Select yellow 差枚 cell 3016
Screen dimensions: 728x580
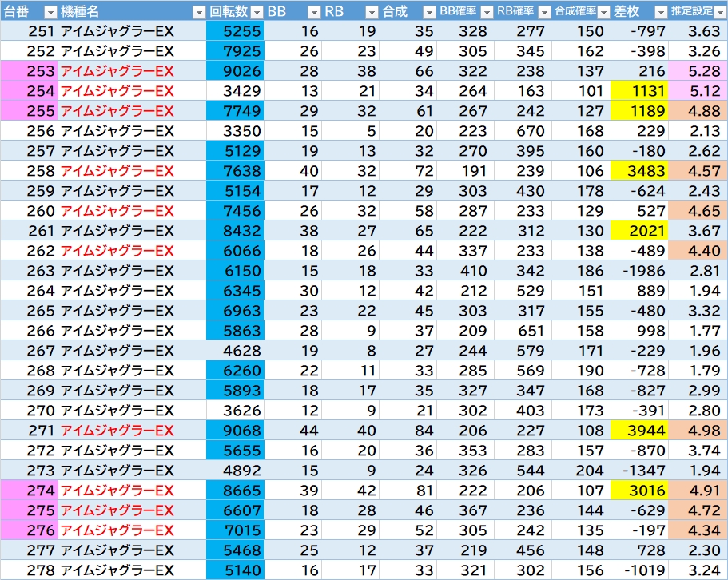pyautogui.click(x=639, y=491)
